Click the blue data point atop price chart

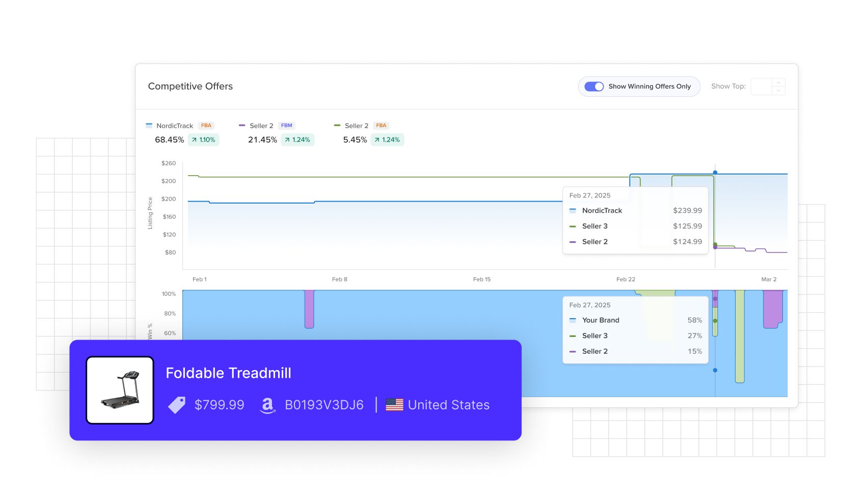[x=715, y=173]
